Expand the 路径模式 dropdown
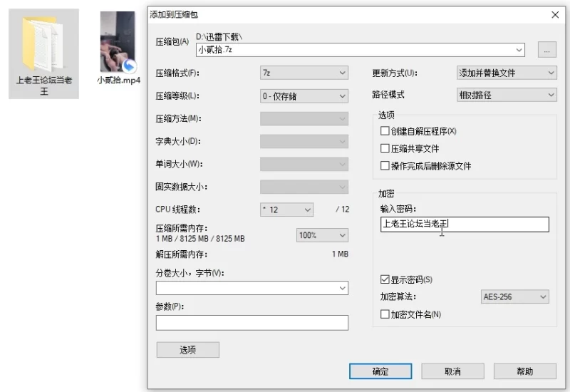The image size is (570, 392). (x=507, y=95)
